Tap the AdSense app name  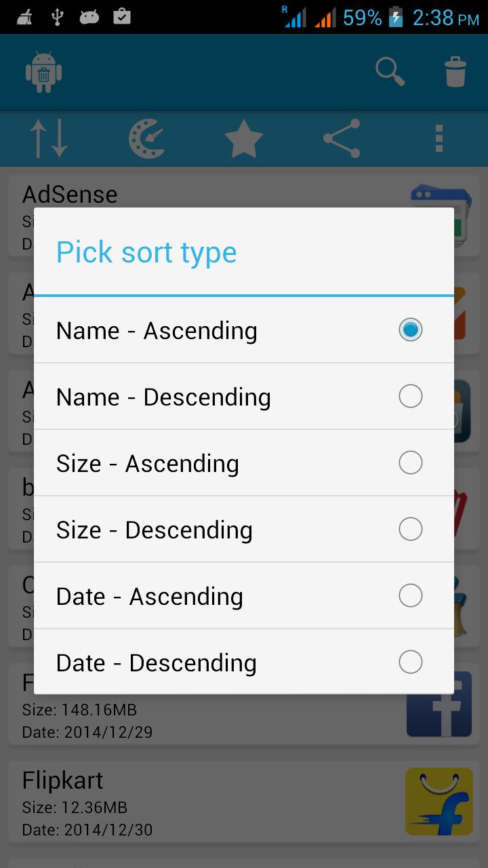pos(70,195)
